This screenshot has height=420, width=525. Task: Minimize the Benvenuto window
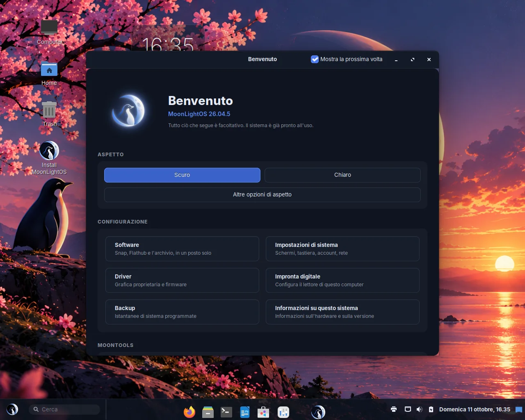(396, 59)
